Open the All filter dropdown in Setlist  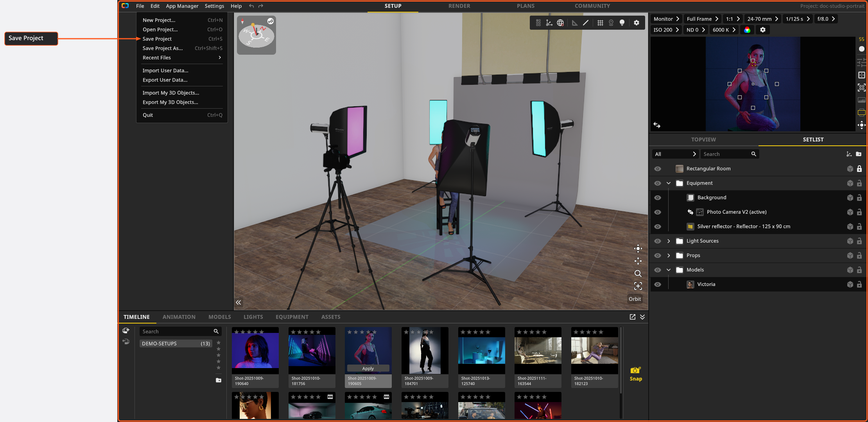click(675, 154)
